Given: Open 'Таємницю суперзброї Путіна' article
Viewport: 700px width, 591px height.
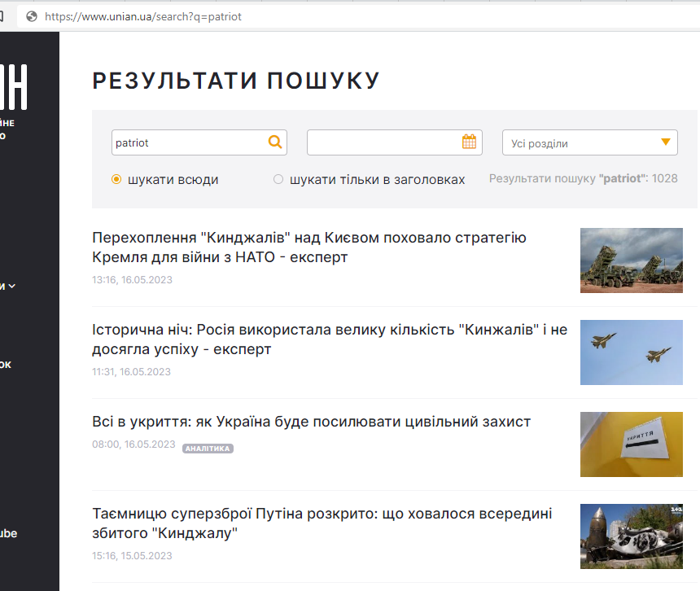Looking at the screenshot, I should (x=322, y=523).
